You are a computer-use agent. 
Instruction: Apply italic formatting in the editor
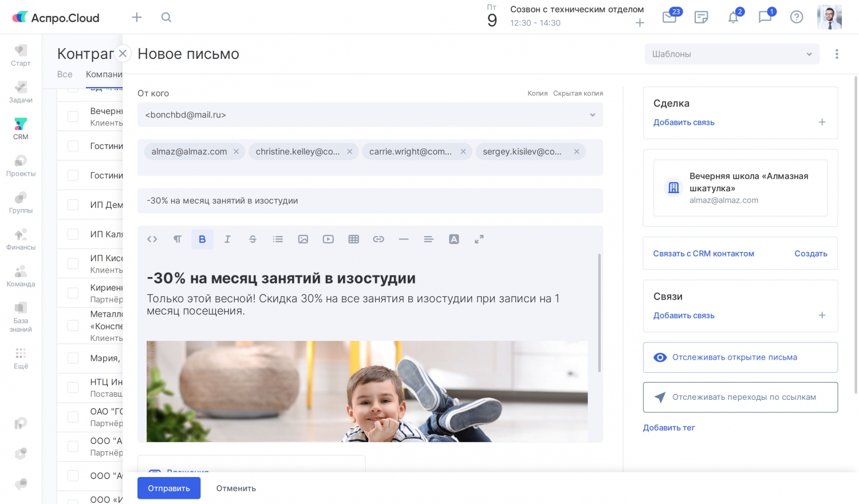pyautogui.click(x=227, y=239)
